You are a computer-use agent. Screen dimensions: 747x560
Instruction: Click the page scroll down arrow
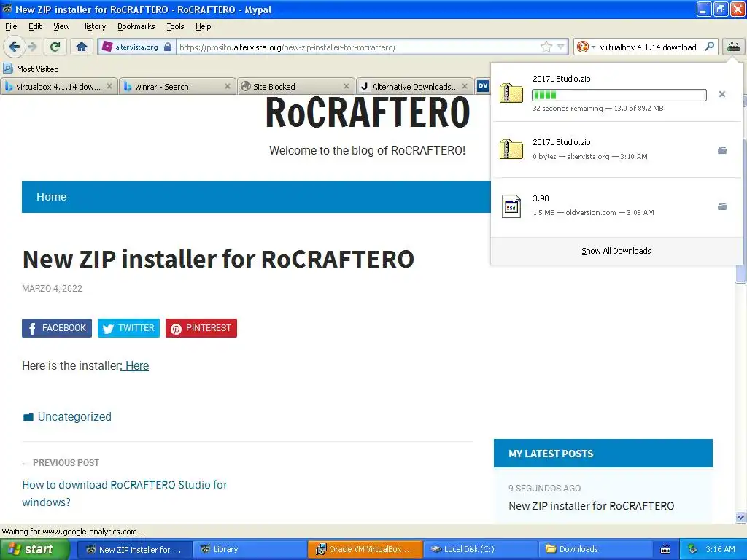(x=740, y=518)
